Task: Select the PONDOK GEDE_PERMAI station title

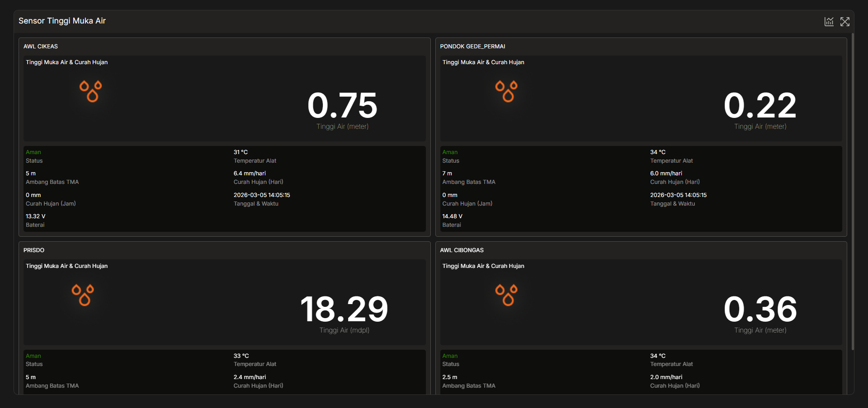Action: (x=472, y=47)
